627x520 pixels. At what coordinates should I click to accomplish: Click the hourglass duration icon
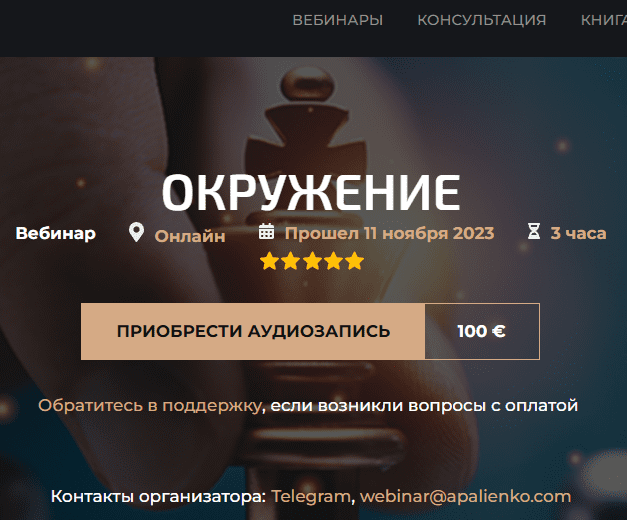tap(534, 232)
